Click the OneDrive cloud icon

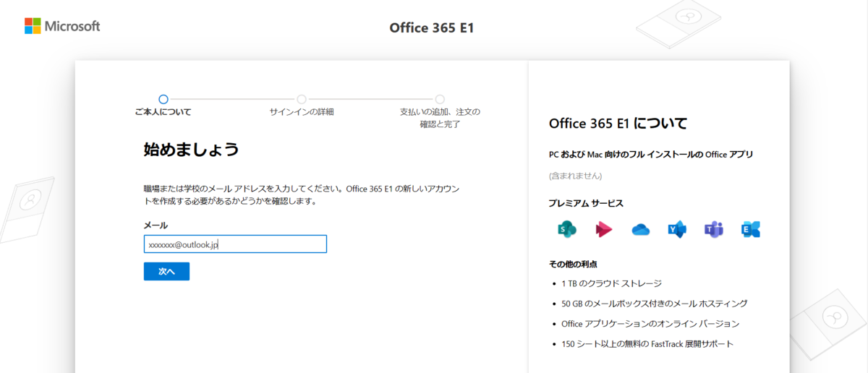(x=641, y=230)
